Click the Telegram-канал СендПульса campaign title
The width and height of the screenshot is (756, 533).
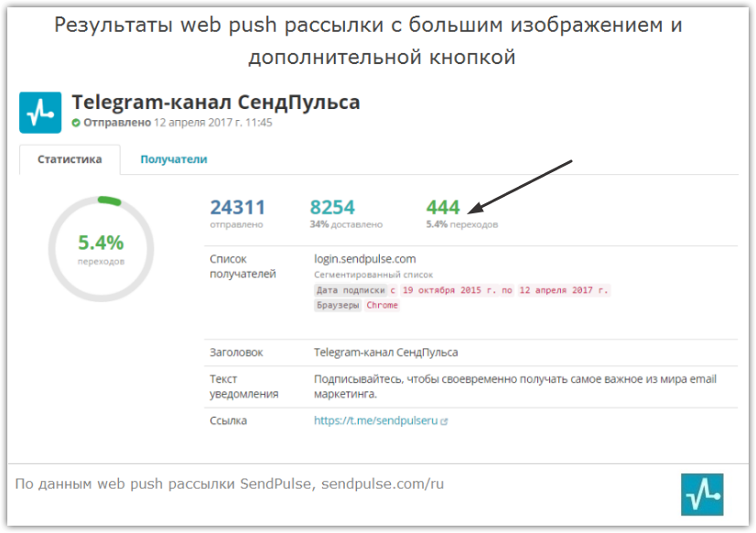coord(216,103)
